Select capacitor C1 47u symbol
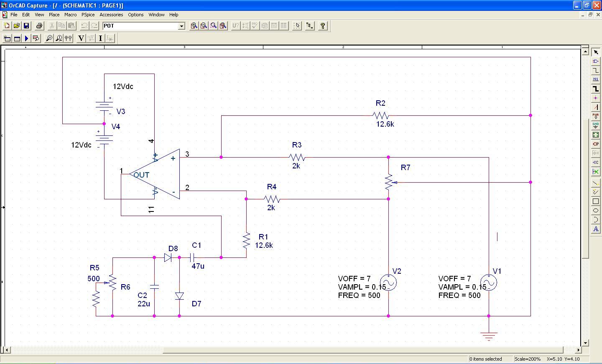The width and height of the screenshot is (602, 364). (193, 257)
